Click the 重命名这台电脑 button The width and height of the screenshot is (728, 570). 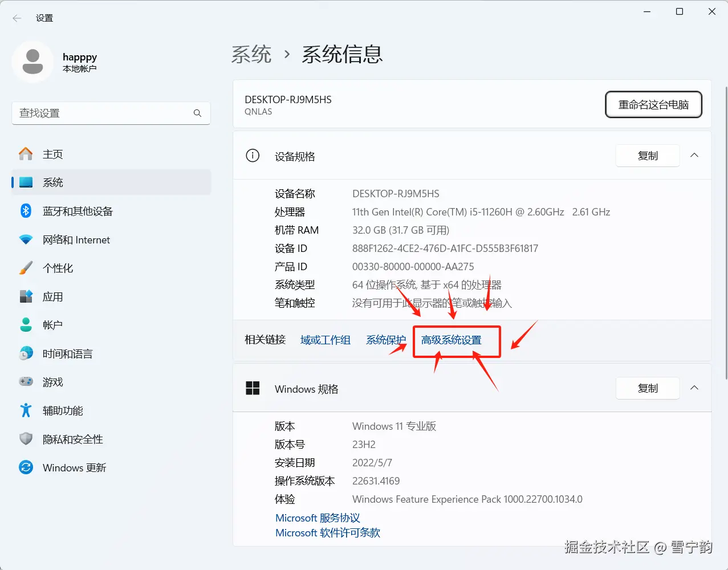pyautogui.click(x=653, y=105)
